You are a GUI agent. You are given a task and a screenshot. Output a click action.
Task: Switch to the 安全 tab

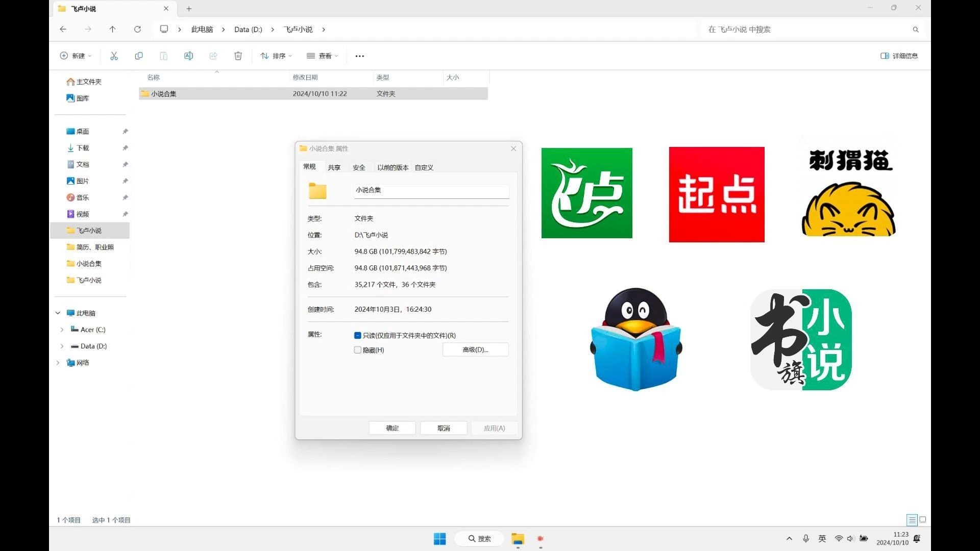359,167
